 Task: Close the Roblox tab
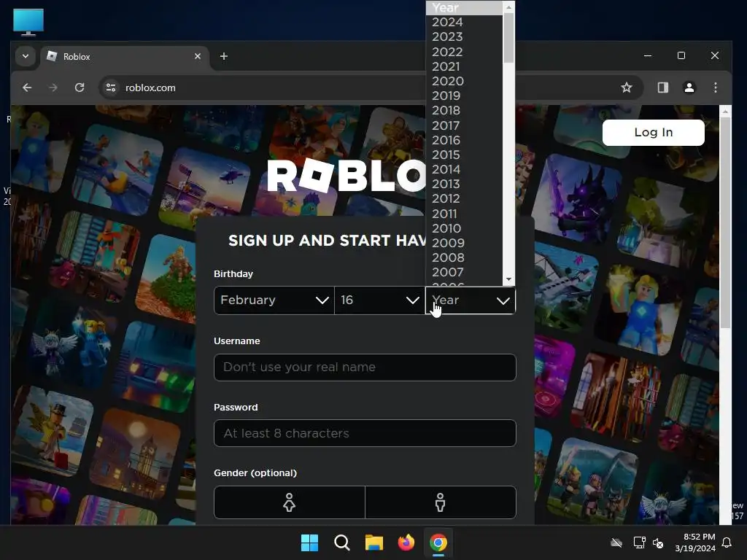pos(198,56)
